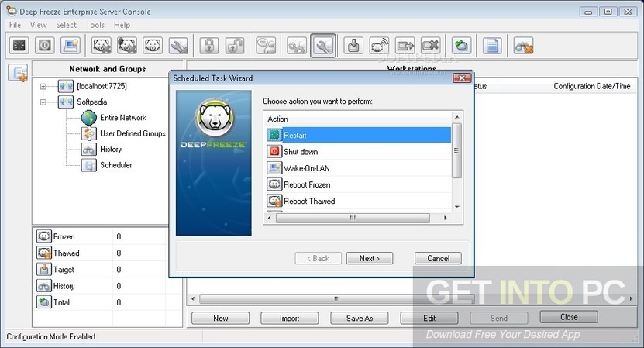Click the third polar bear toolbar icon
The width and height of the screenshot is (644, 348).
(153, 45)
